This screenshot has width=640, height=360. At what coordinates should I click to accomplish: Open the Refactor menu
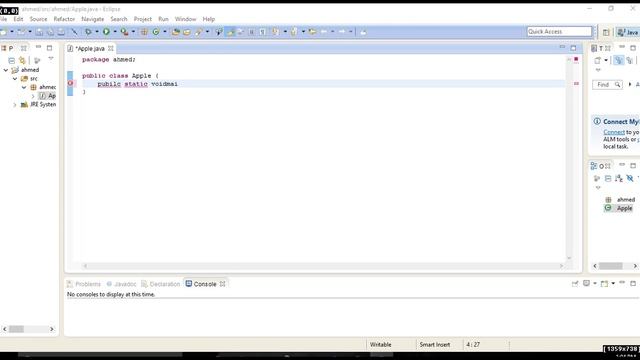[x=64, y=19]
